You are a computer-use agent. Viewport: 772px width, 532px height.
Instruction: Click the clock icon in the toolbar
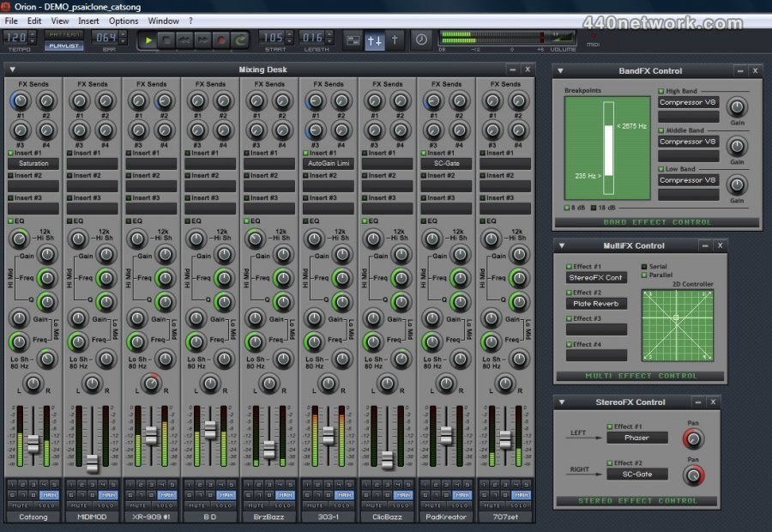point(421,39)
